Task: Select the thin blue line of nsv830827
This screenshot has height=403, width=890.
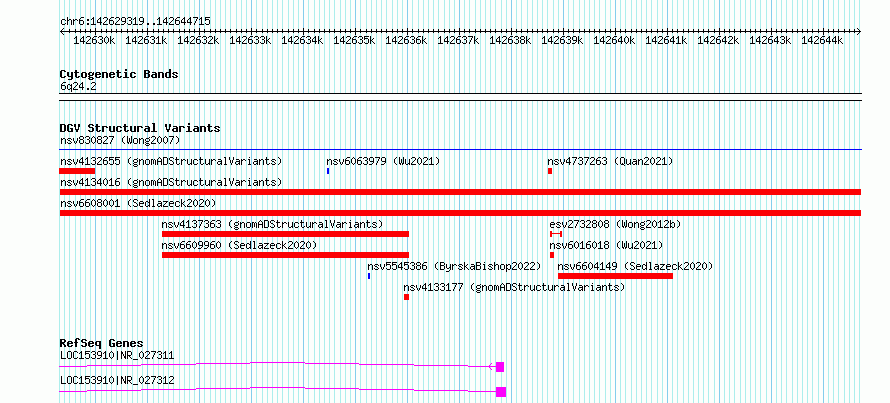Action: point(460,150)
